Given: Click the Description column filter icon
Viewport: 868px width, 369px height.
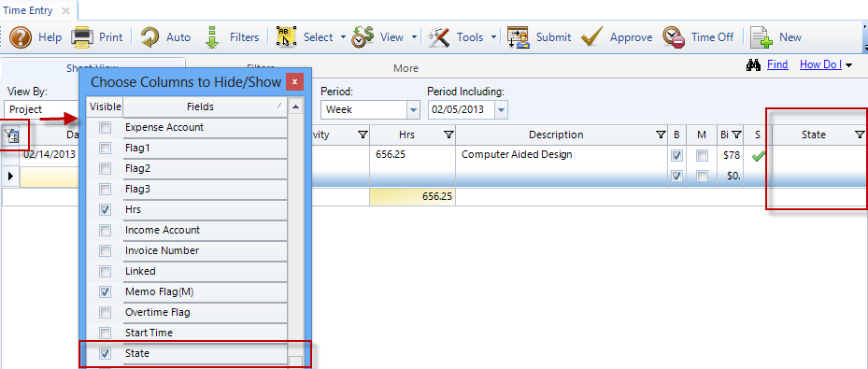Looking at the screenshot, I should point(661,135).
